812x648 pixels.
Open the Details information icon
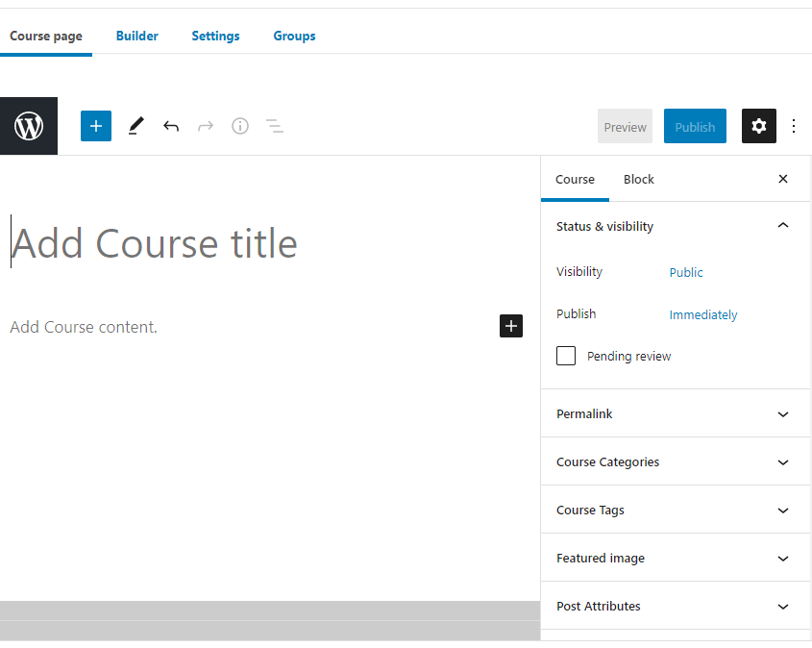coord(240,126)
